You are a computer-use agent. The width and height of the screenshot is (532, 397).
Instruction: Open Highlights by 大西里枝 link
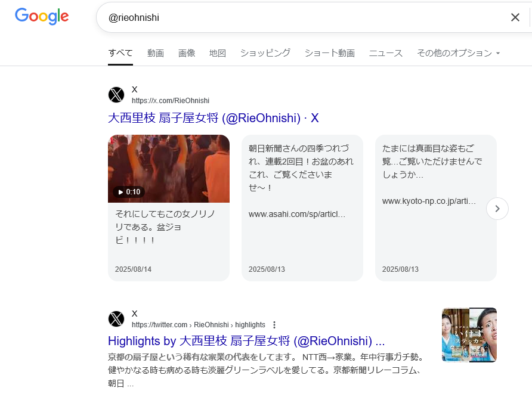246,342
